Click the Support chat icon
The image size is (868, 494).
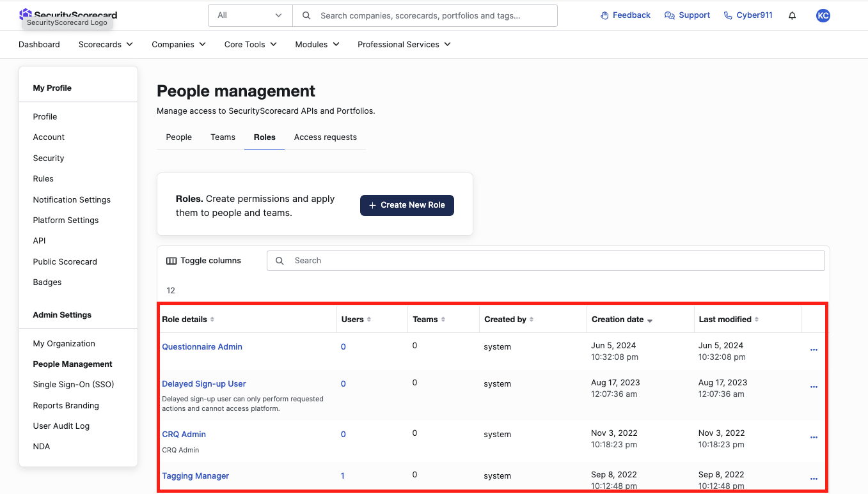click(x=670, y=15)
